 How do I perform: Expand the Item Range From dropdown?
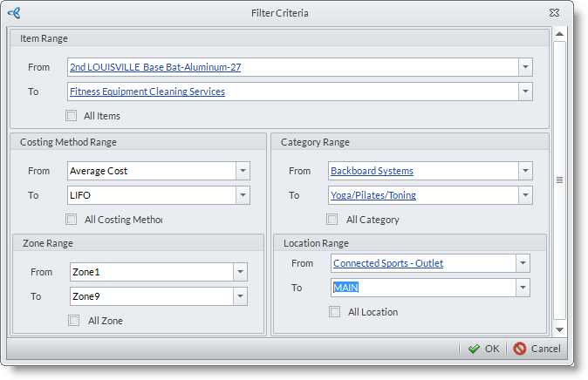tap(524, 67)
